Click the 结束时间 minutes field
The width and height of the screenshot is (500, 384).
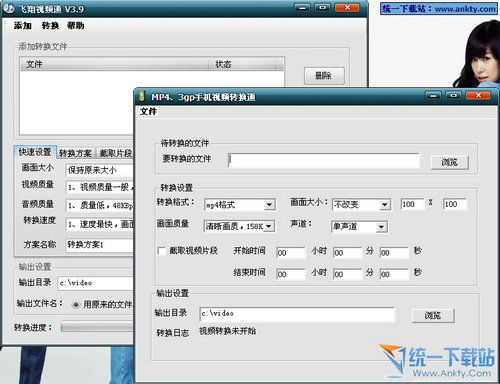click(348, 274)
